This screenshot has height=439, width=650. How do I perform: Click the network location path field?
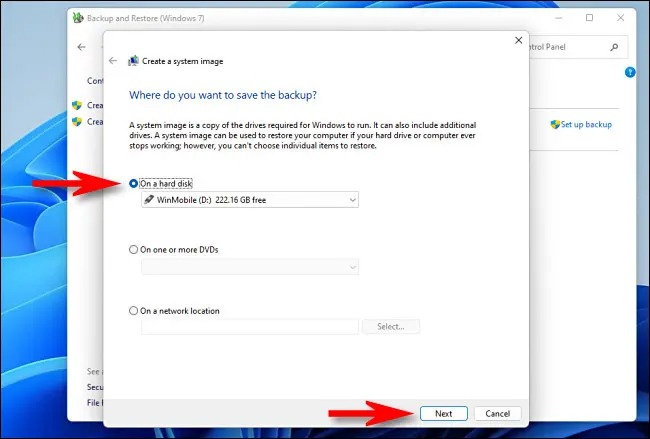(250, 327)
